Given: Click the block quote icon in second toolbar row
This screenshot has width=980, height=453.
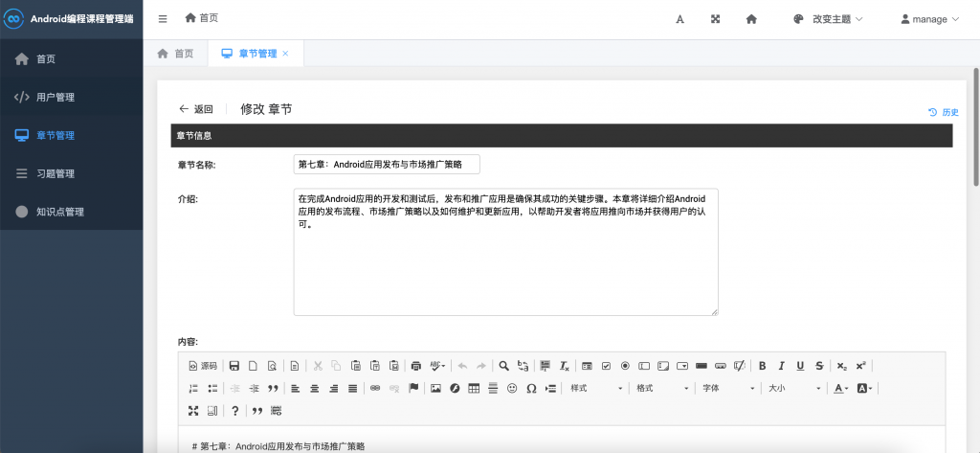Looking at the screenshot, I should click(273, 389).
